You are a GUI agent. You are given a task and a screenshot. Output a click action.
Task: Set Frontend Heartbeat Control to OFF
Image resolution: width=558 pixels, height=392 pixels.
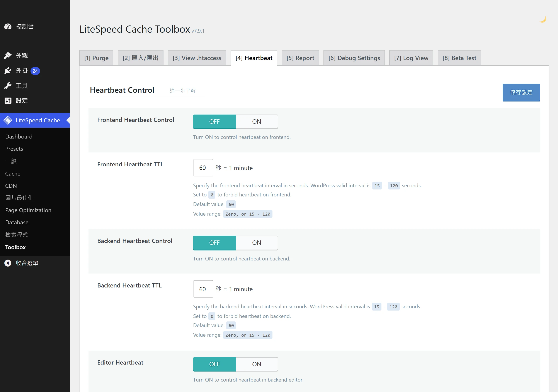pos(214,122)
